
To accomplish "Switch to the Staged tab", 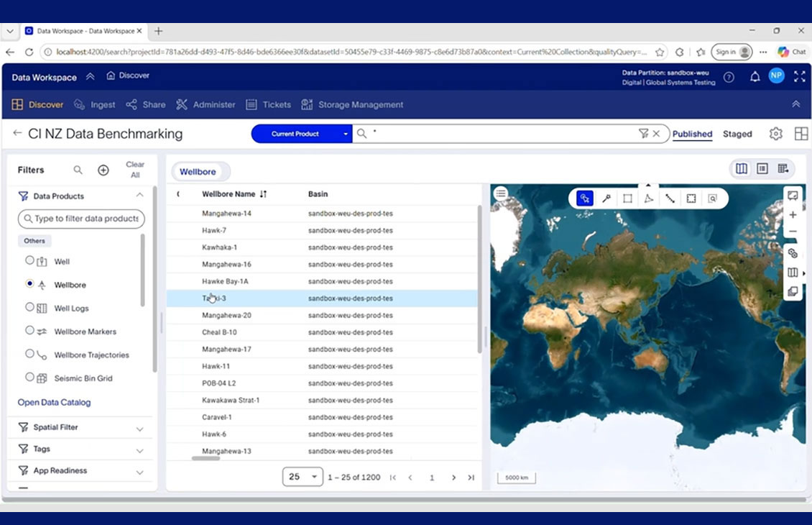I will (737, 134).
